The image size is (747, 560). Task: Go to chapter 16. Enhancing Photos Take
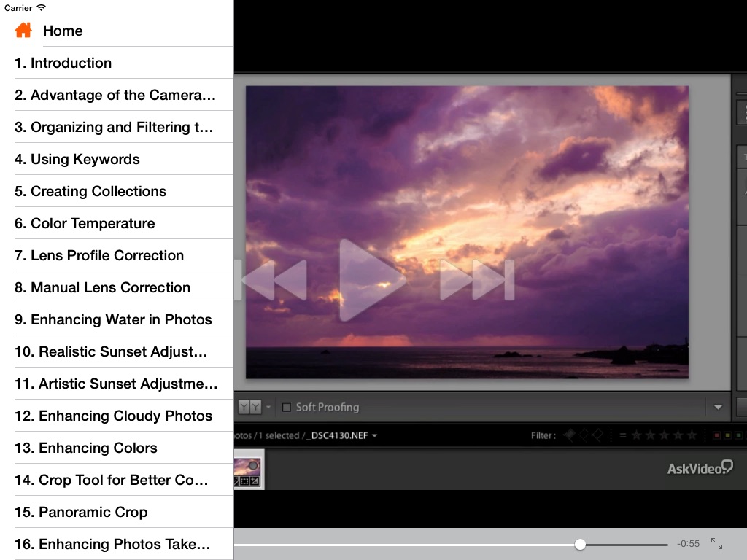[117, 544]
